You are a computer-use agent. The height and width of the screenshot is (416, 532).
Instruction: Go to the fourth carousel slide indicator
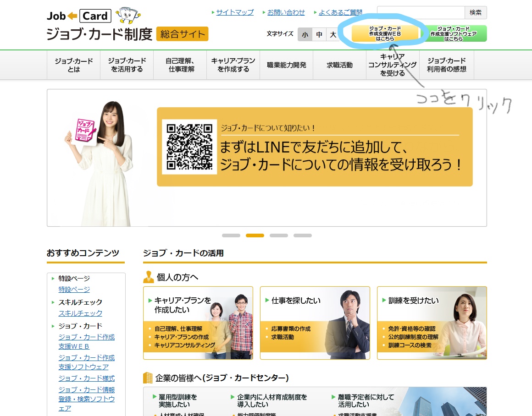coord(303,235)
